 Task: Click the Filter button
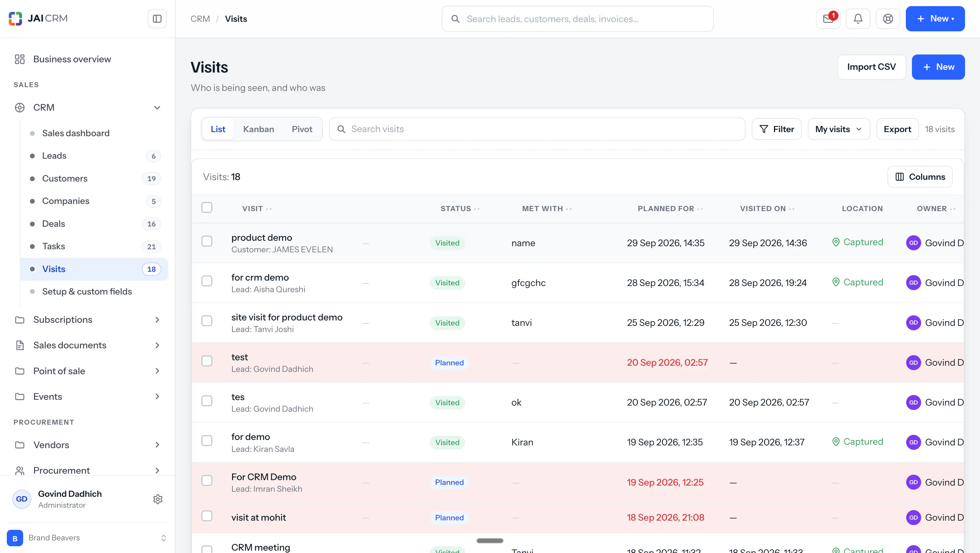[777, 129]
